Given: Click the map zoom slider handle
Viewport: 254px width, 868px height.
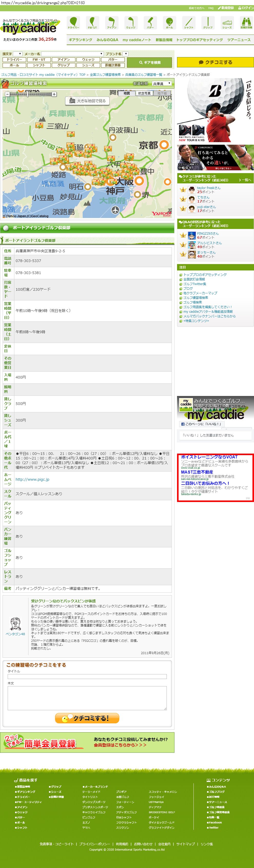Looking at the screenshot, I should [x=28, y=94].
